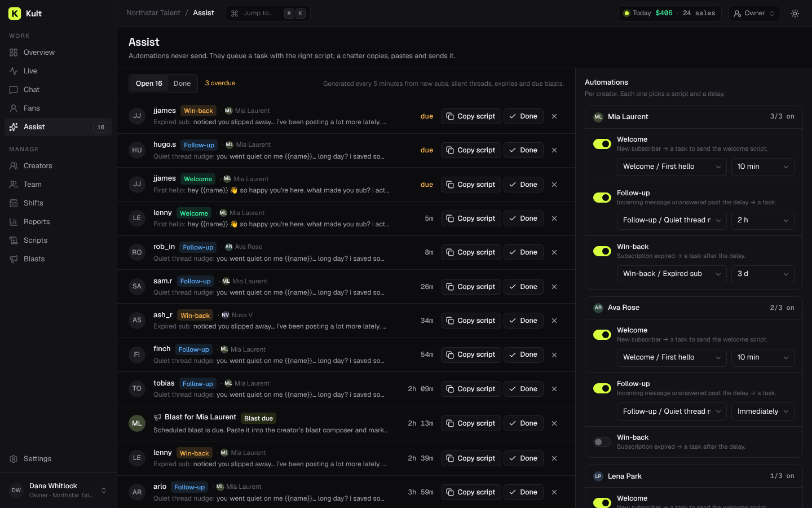Screen dimensions: 812x508
Task: Click the Northstar Talent breadcrumb
Action: [153, 13]
